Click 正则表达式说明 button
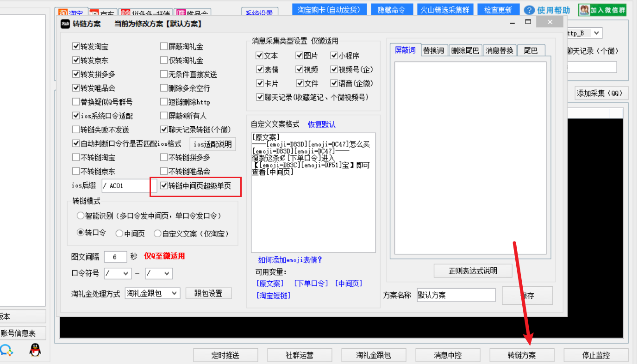The image size is (638, 364). coord(473,271)
